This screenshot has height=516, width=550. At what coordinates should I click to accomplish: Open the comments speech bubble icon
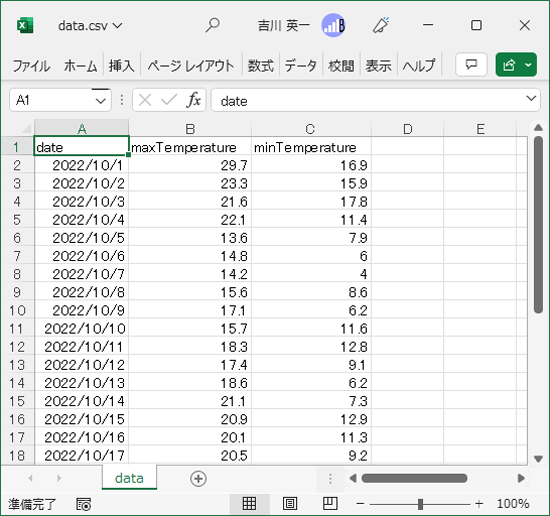[471, 65]
